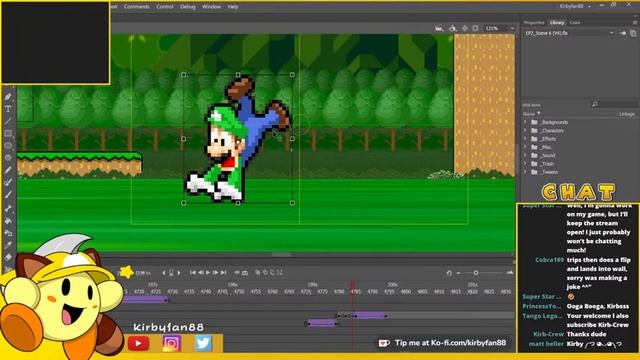Select the Brush tool below Paint Brush
This screenshot has width=640, height=360.
[x=8, y=195]
